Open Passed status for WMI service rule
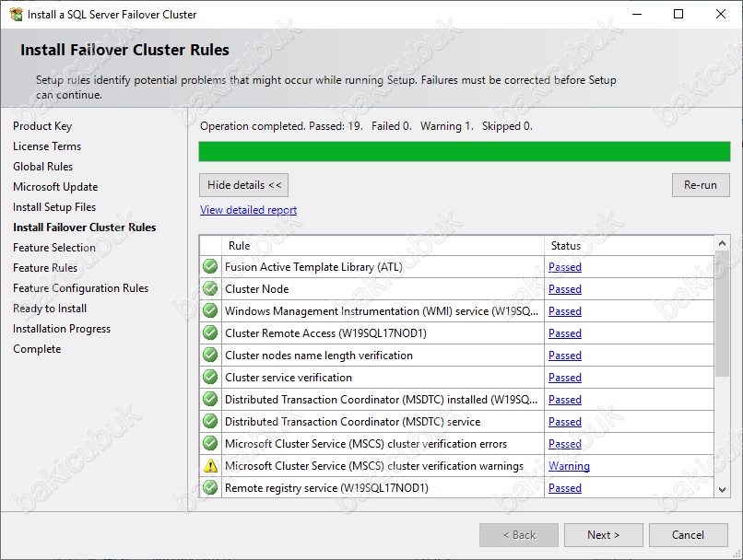The height and width of the screenshot is (560, 743). click(565, 311)
